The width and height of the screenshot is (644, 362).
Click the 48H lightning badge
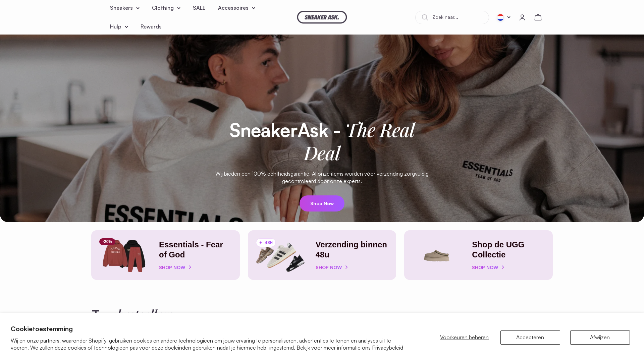point(266,243)
